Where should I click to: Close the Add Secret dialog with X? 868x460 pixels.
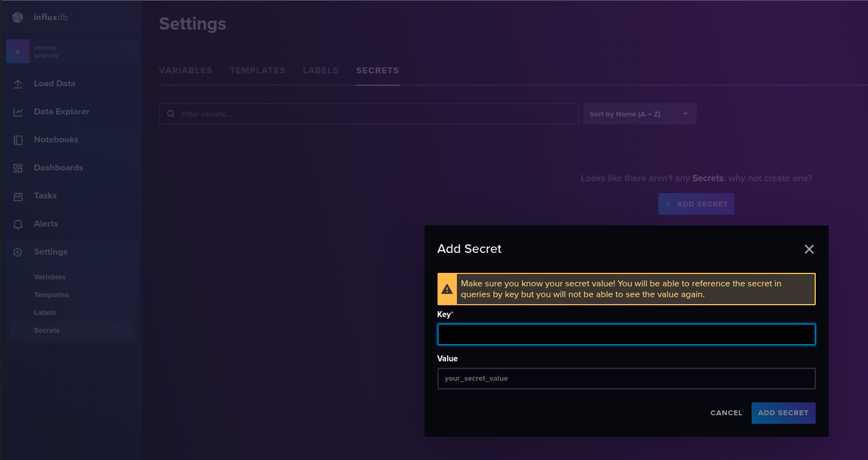[x=809, y=249]
